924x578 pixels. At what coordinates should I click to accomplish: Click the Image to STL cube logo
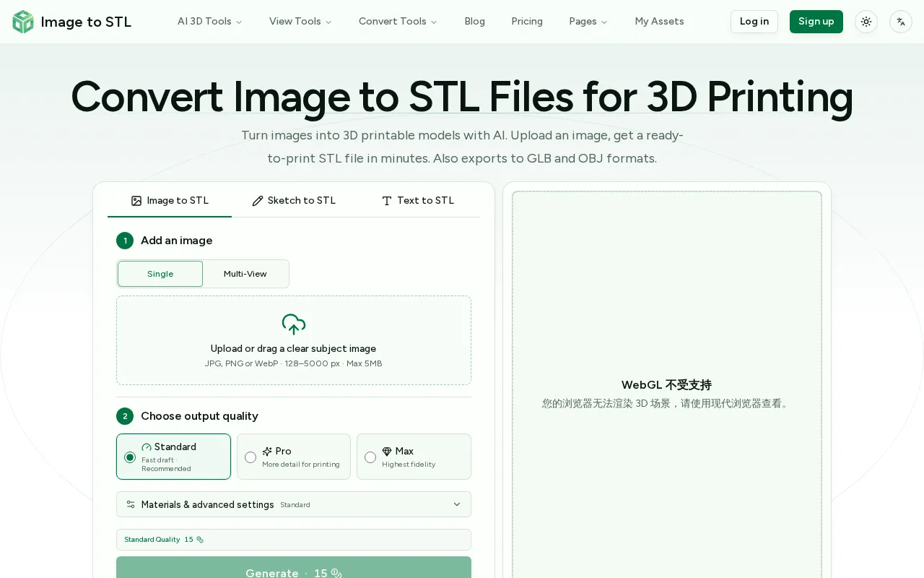[x=23, y=22]
